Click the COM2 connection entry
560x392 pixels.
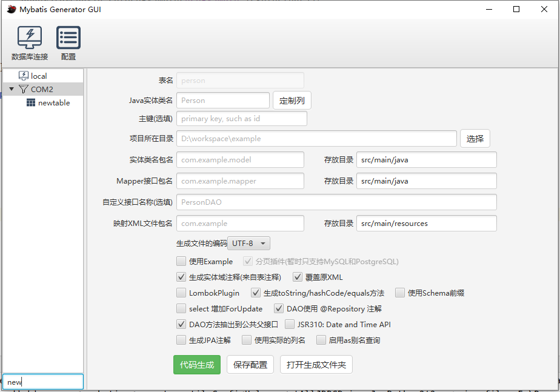pyautogui.click(x=42, y=89)
